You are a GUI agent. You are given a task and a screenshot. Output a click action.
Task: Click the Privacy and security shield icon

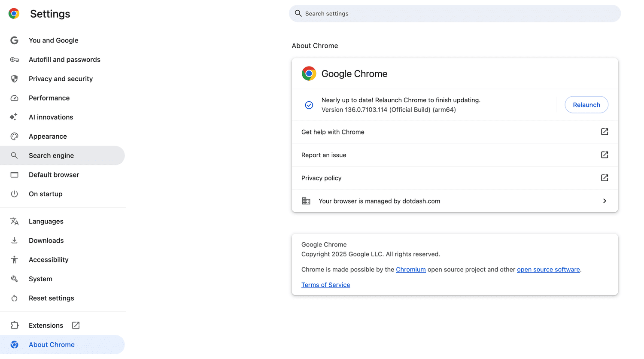pyautogui.click(x=14, y=79)
